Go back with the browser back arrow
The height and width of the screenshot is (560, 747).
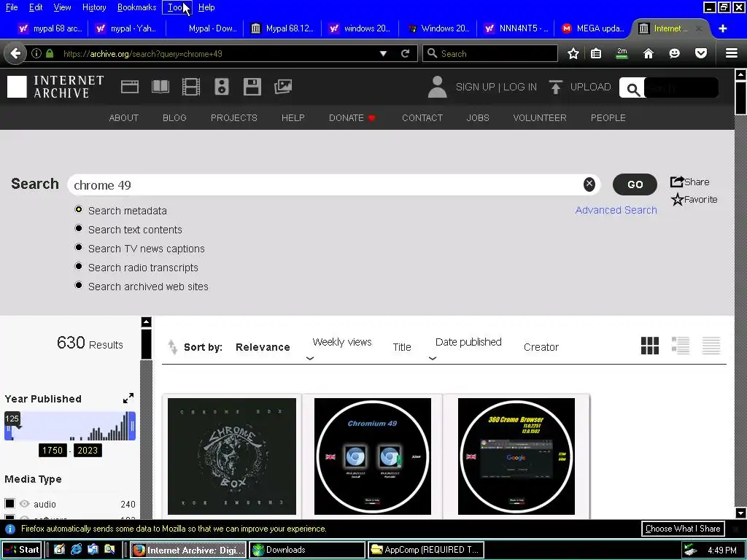[15, 53]
